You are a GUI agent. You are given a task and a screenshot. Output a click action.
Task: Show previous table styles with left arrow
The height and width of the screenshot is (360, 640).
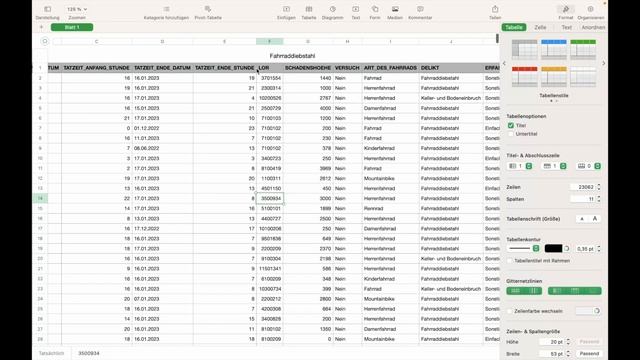504,63
